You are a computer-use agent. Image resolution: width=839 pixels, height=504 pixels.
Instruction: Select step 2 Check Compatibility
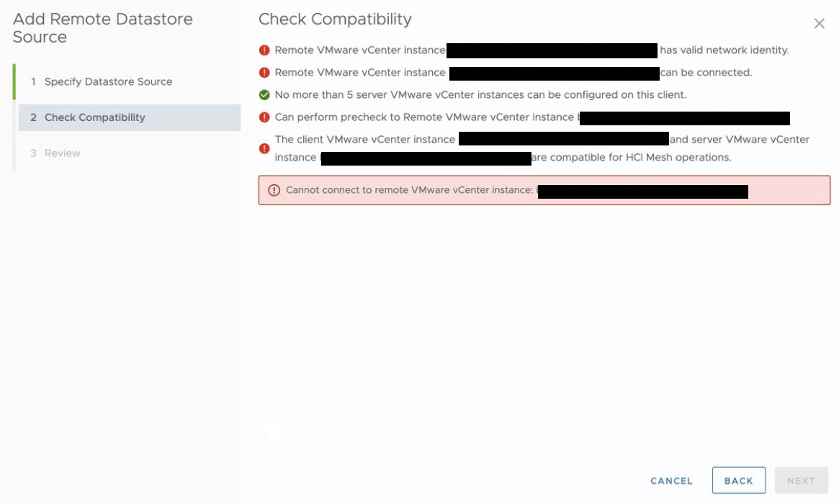click(x=130, y=117)
